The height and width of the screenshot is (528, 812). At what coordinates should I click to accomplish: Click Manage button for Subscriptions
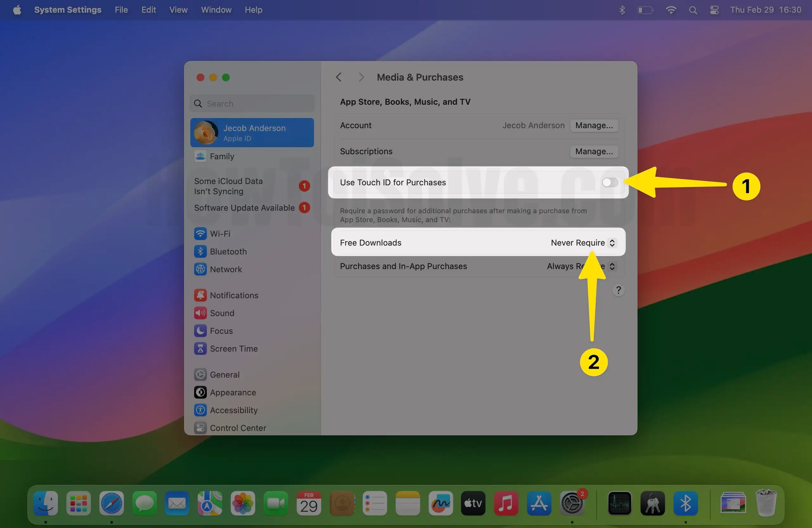click(594, 151)
